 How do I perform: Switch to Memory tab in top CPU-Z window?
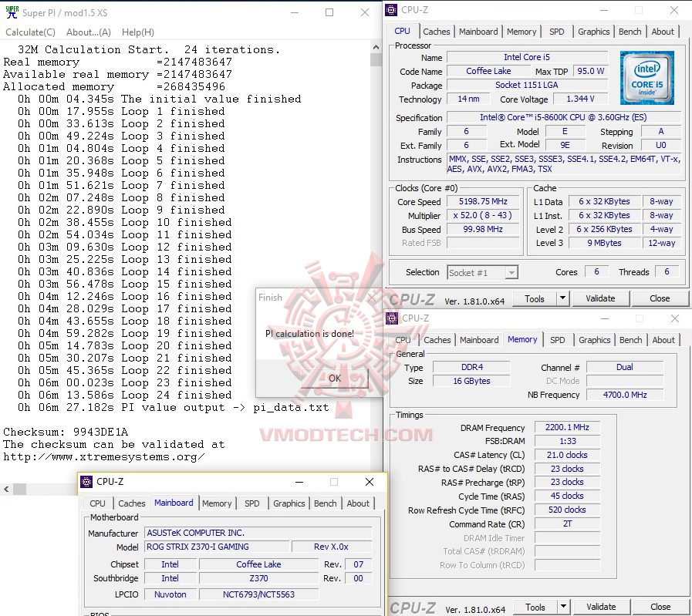tap(522, 32)
